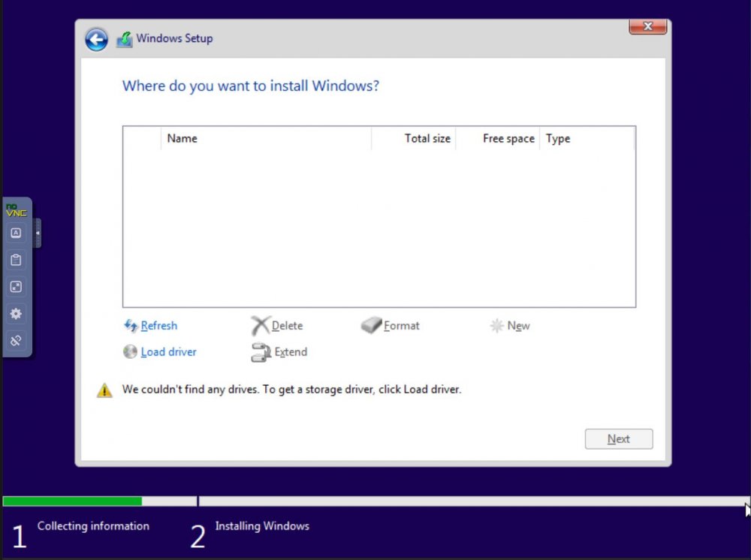Viewport: 751px width, 560px height.
Task: Click the Windows Setup title icon
Action: (125, 39)
